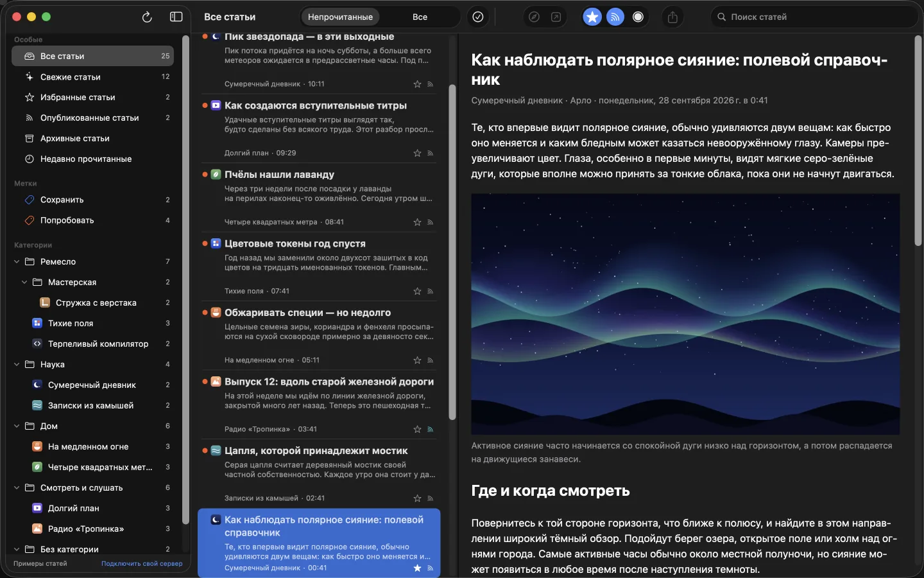The height and width of the screenshot is (578, 924).
Task: Switch to the «Все» filter tab
Action: [420, 17]
